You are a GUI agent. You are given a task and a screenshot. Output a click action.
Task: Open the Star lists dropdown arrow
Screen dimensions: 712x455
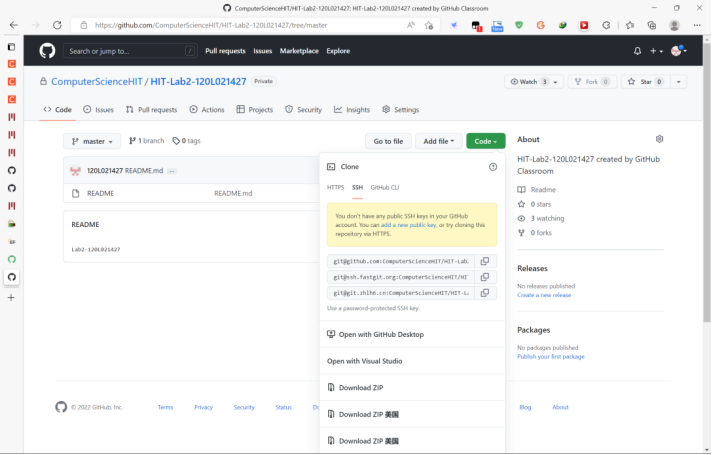pyautogui.click(x=678, y=82)
